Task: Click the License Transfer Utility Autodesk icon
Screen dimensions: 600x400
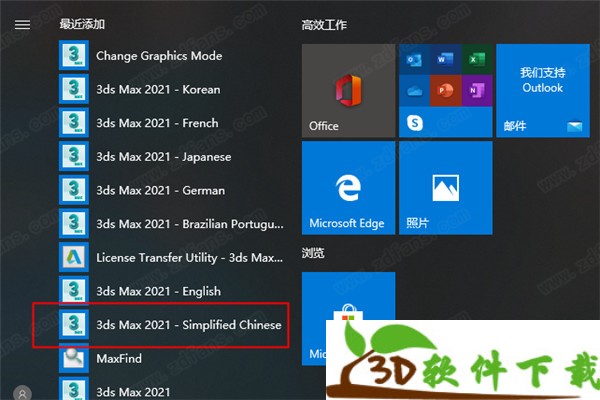Action: pyautogui.click(x=74, y=257)
